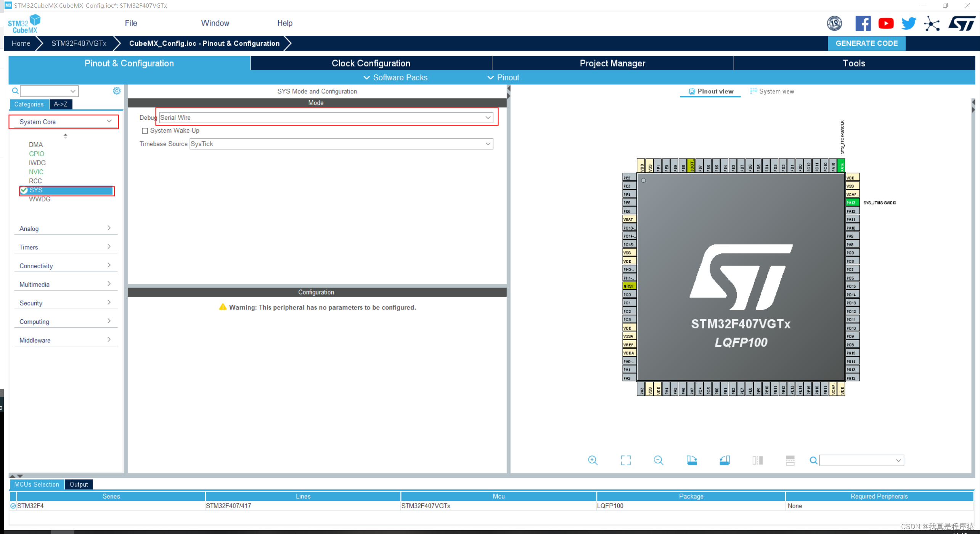Select RCC in System Core list
980x534 pixels.
35,181
